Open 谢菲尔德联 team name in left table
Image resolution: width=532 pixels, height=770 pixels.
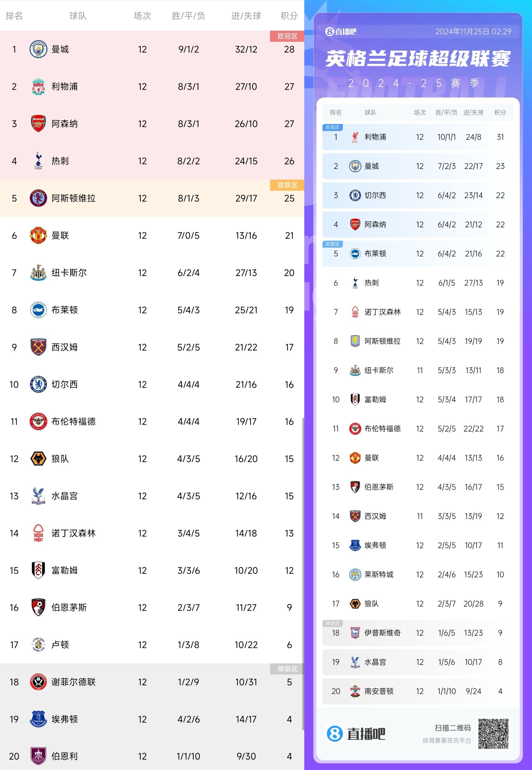tap(73, 682)
